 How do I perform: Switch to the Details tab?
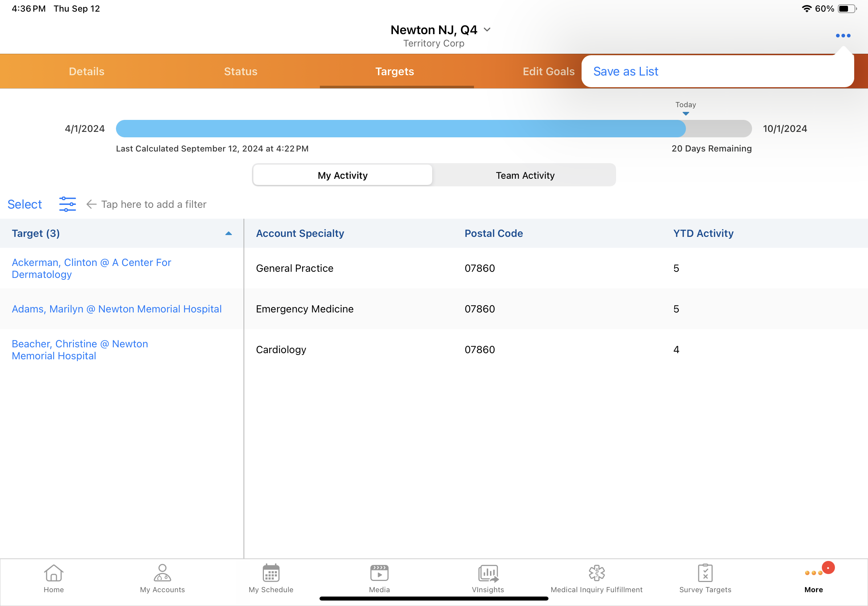(87, 72)
